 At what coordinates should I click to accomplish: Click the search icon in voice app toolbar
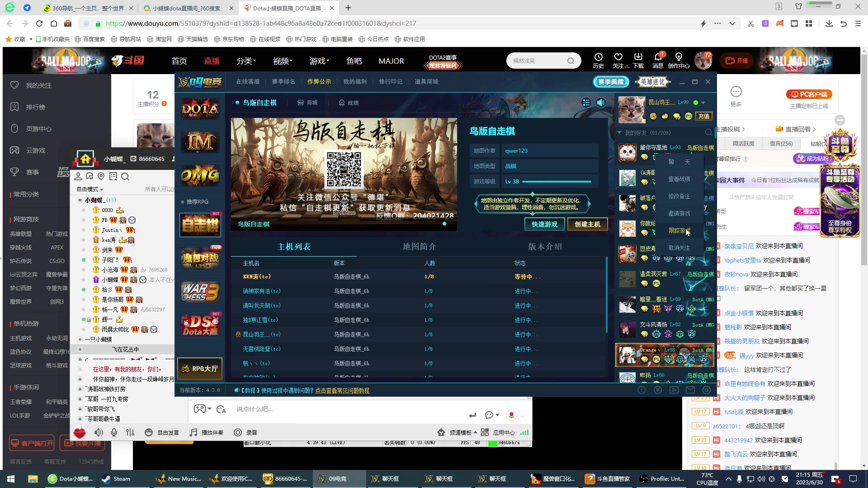pyautogui.click(x=125, y=176)
